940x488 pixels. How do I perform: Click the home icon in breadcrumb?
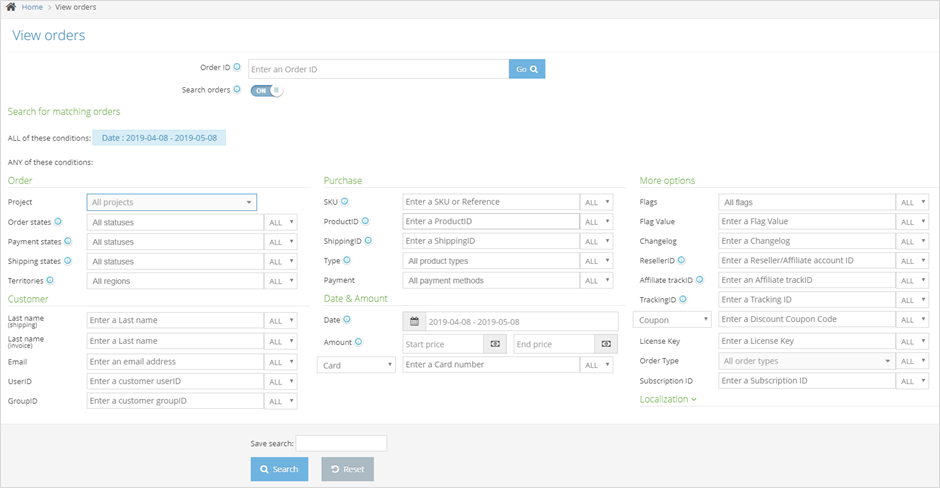tap(11, 7)
